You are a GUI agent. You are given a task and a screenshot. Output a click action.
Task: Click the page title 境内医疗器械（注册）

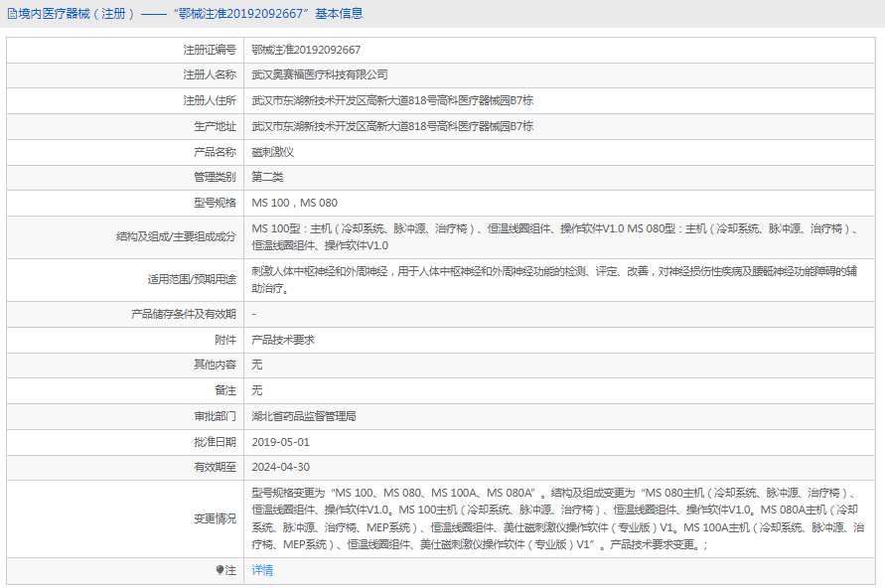(77, 14)
